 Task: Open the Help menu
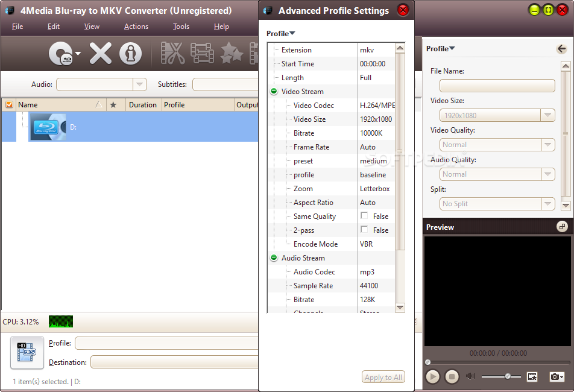tap(221, 27)
